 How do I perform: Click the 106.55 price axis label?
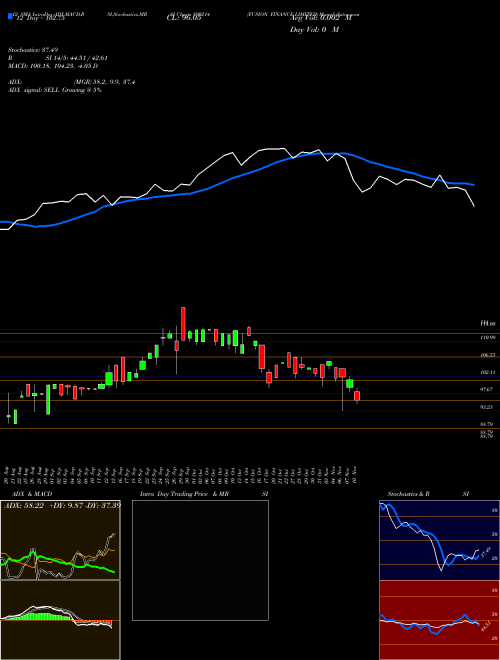[x=488, y=355]
